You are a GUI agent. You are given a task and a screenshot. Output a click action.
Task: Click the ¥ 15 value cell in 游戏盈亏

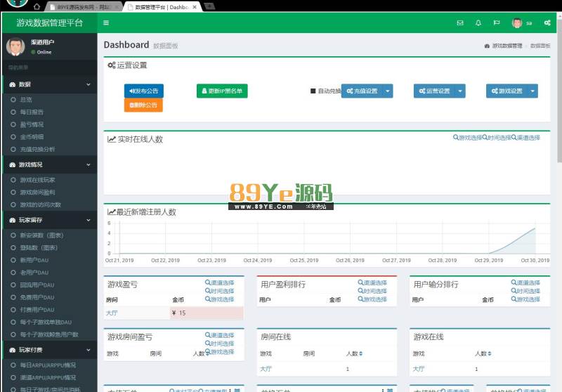tap(207, 313)
